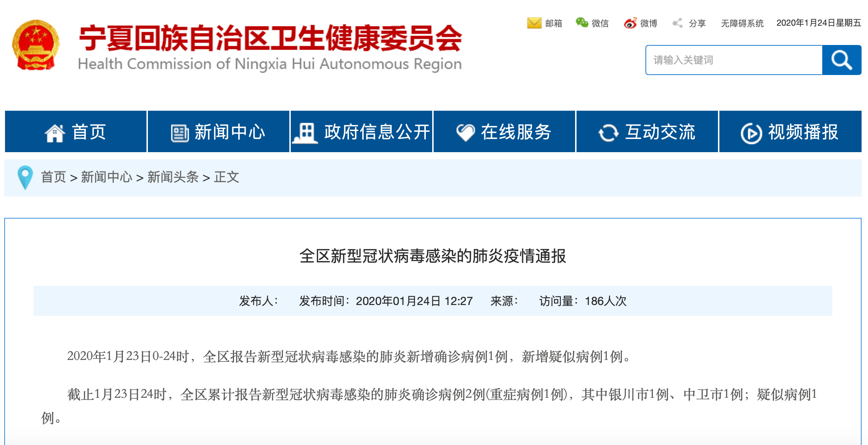Click the national emblem logo
The height and width of the screenshot is (445, 868).
pyautogui.click(x=36, y=45)
